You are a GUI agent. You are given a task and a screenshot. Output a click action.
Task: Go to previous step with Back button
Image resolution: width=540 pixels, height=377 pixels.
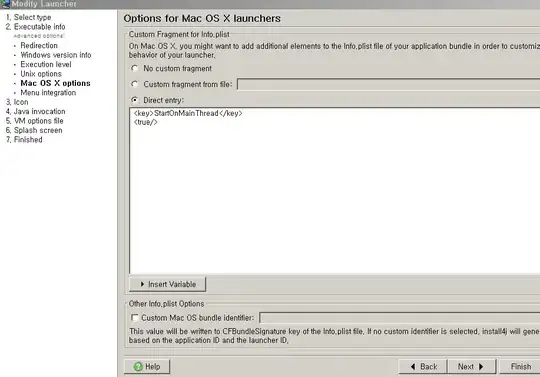(423, 367)
